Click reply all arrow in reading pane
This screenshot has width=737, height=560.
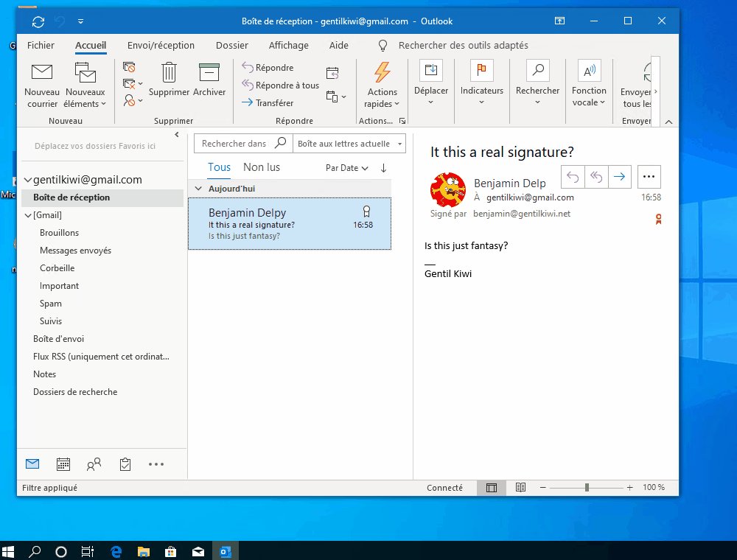596,177
